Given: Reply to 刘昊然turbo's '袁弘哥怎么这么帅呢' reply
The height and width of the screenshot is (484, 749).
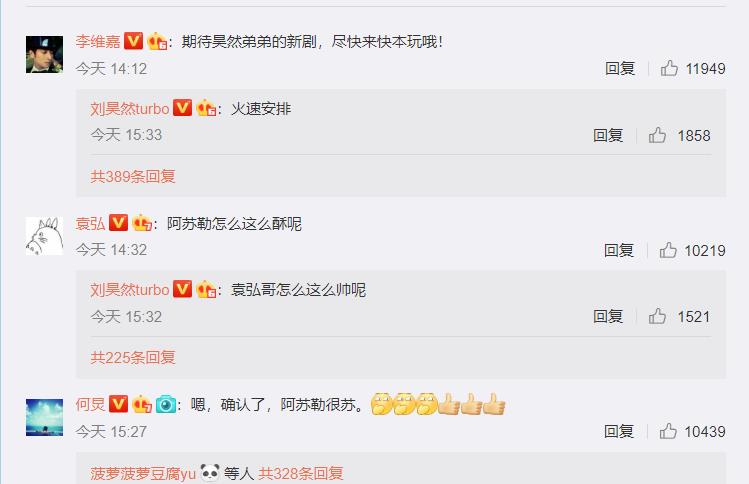Looking at the screenshot, I should point(608,316).
